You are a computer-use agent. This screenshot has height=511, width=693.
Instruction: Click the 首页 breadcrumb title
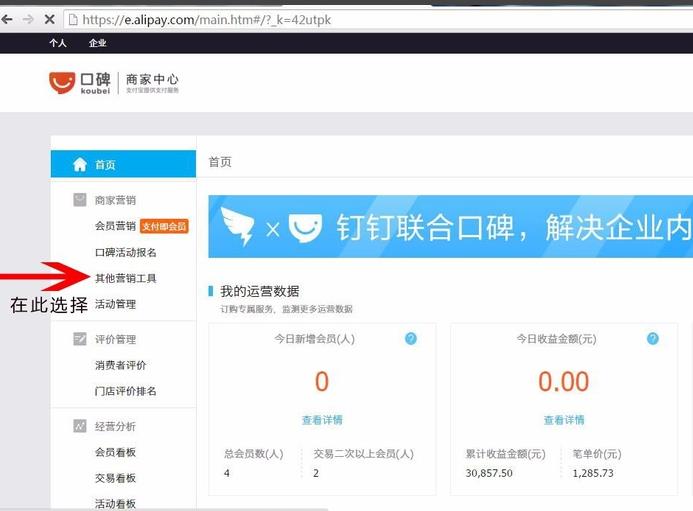tap(220, 162)
